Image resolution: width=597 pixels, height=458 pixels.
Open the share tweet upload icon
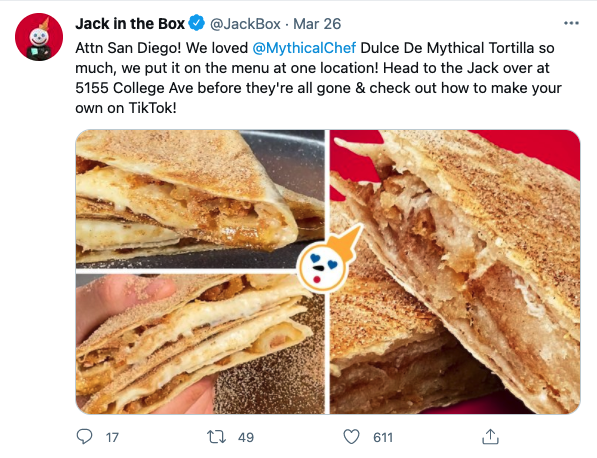(x=490, y=436)
